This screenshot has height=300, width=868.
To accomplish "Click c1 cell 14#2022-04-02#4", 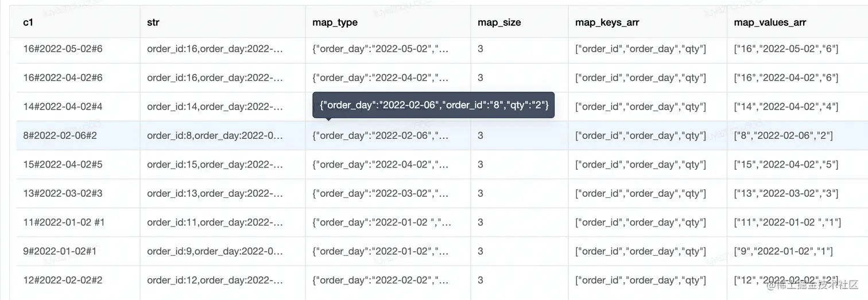I will tap(63, 106).
